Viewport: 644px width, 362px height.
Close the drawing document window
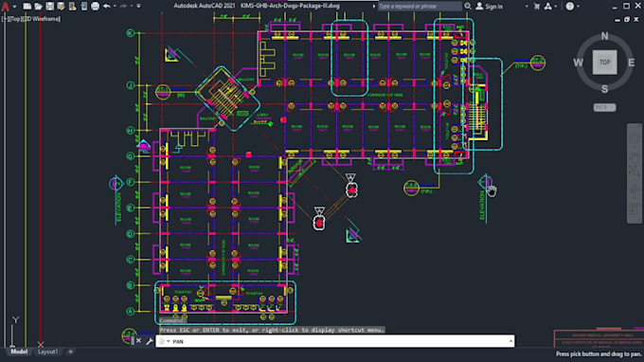click(636, 19)
